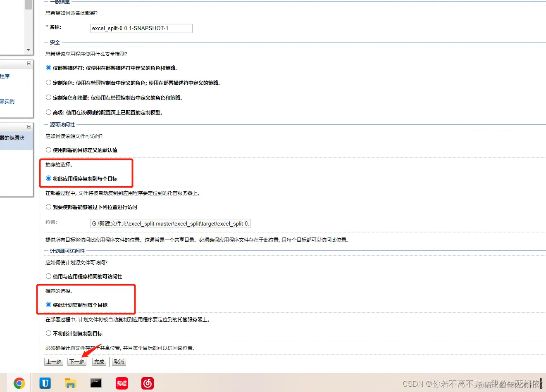546x392 pixels.
Task: Click the 器的健康状 panel heading text
Action: tap(12, 138)
